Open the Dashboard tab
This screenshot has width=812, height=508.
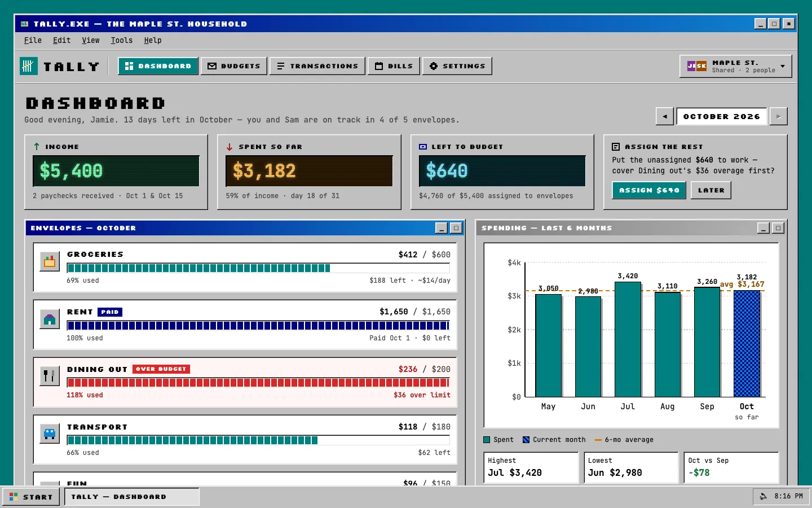click(x=158, y=66)
